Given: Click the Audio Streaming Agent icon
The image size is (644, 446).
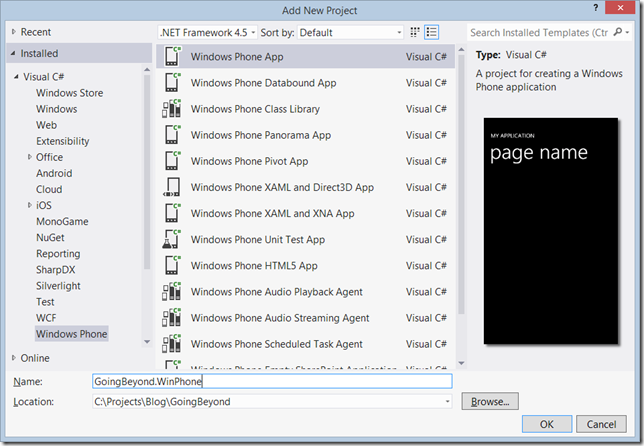Looking at the screenshot, I should (x=172, y=318).
